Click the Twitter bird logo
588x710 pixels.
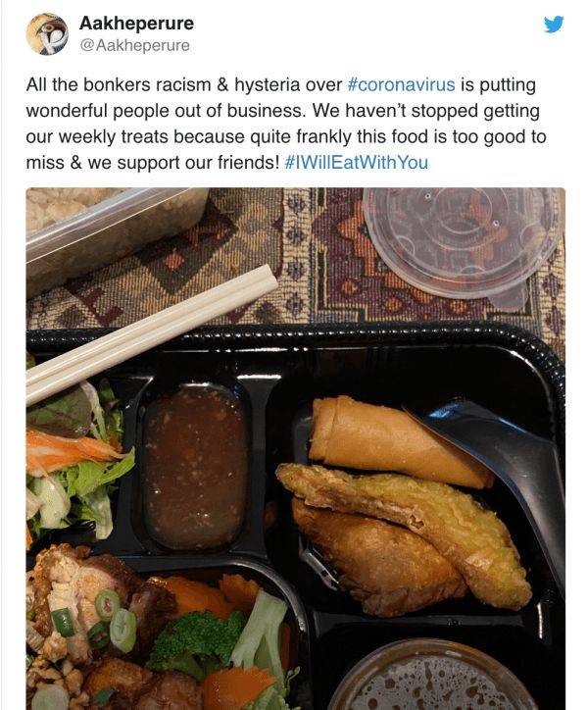pos(554,25)
